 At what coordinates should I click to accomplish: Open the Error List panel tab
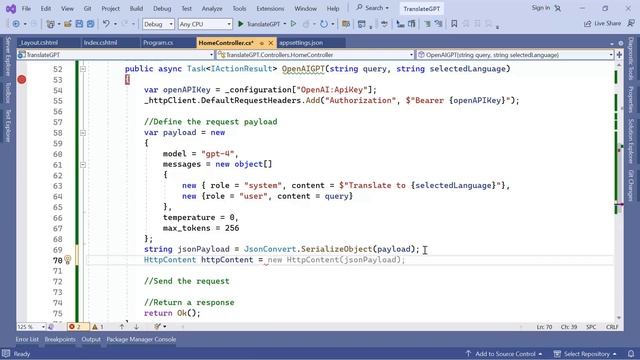point(27,340)
